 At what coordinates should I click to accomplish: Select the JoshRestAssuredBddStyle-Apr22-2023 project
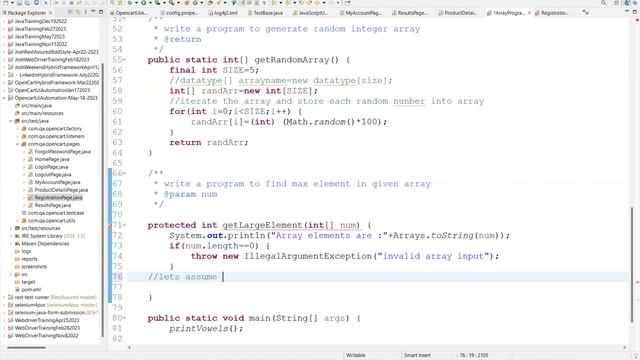56,52
